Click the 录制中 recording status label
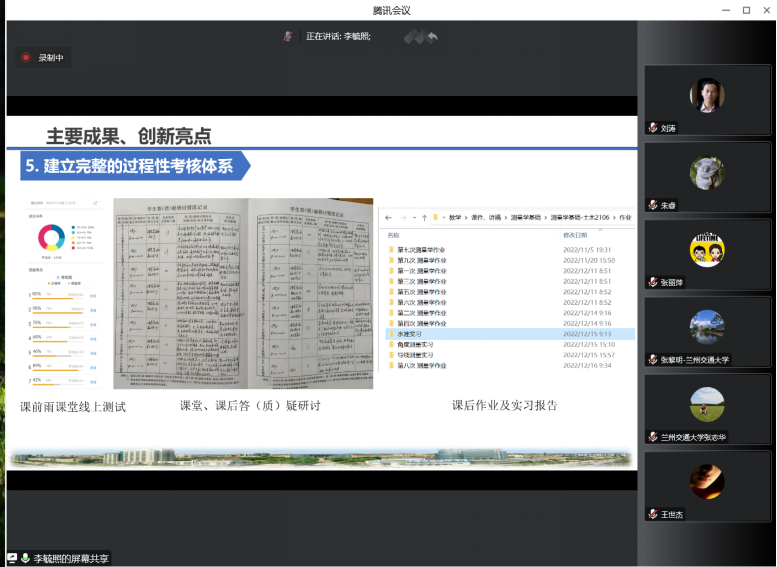Viewport: 777px width, 567px height. (x=51, y=58)
